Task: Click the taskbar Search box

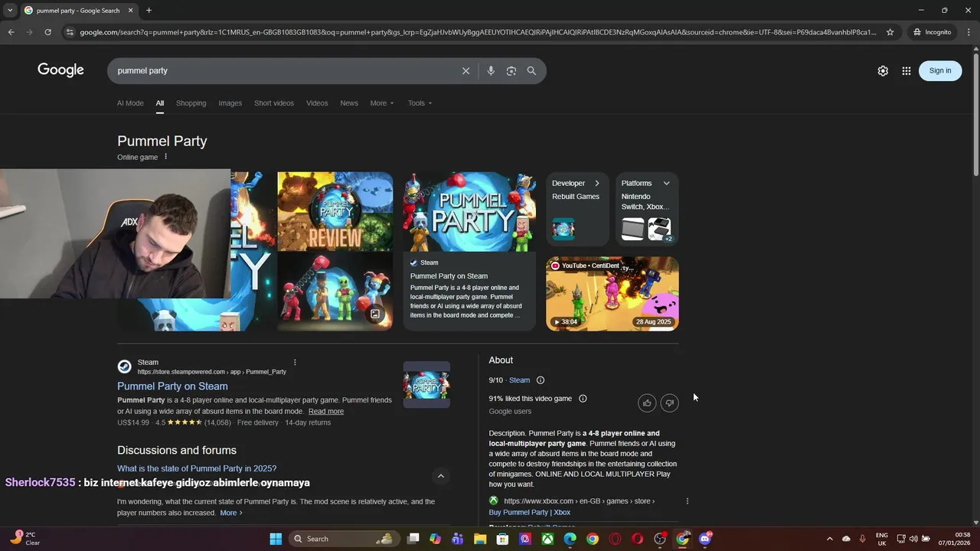Action: tap(344, 539)
